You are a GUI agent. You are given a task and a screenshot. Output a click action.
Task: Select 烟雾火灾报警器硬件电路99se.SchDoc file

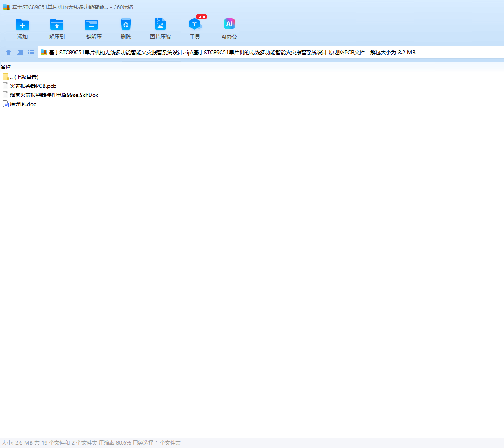[x=50, y=95]
